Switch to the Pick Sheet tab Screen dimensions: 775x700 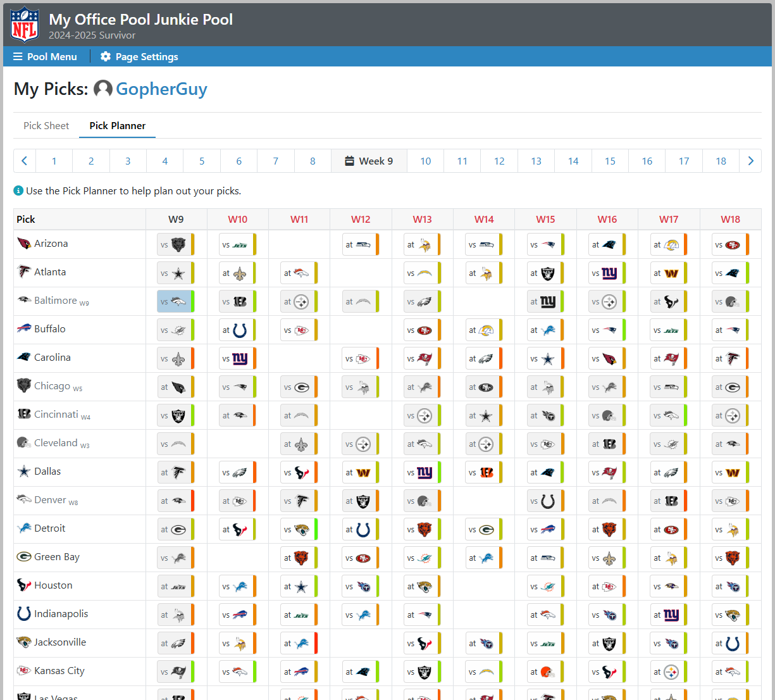tap(46, 125)
